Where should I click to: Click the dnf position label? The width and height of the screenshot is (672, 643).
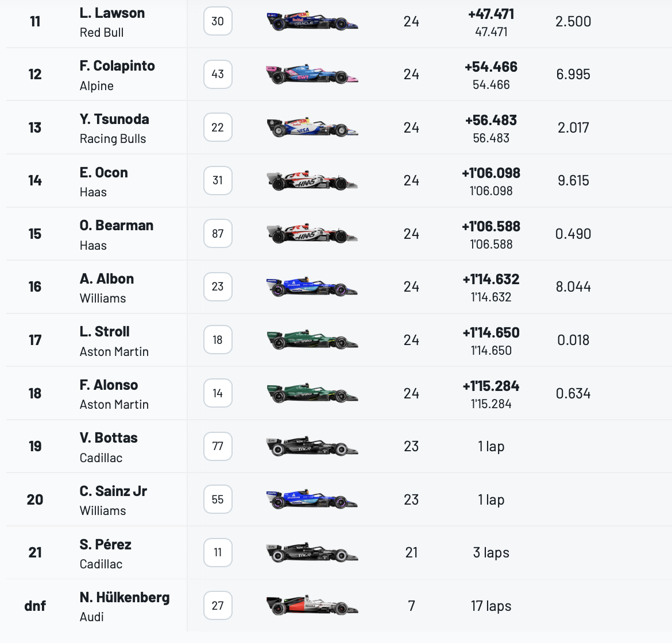point(35,606)
